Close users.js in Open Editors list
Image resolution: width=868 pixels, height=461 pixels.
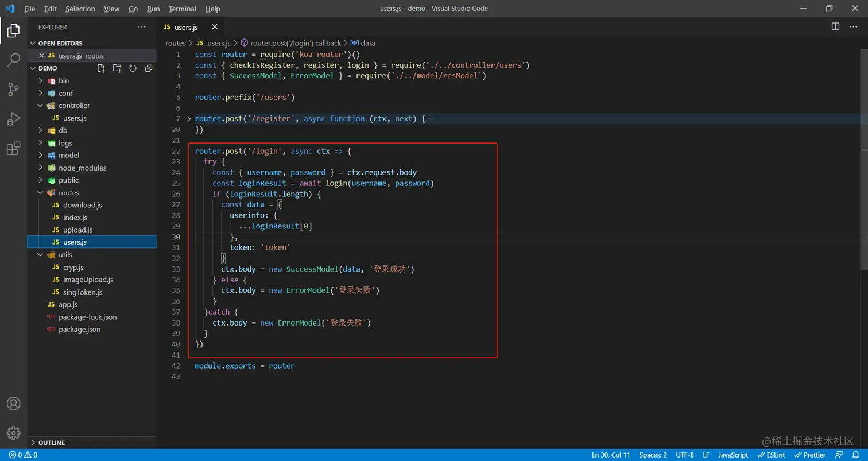click(x=41, y=56)
